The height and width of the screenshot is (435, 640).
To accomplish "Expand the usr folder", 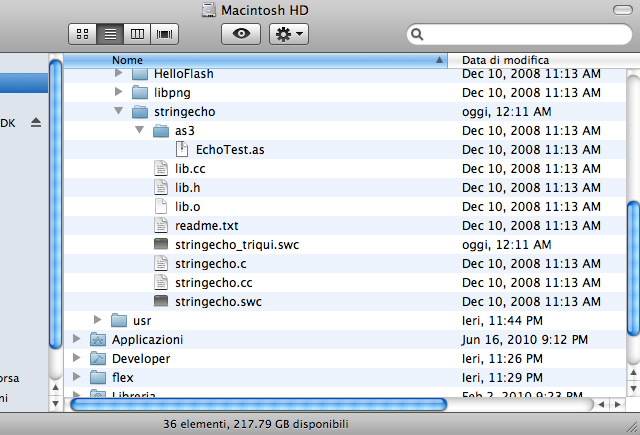I will click(x=98, y=320).
